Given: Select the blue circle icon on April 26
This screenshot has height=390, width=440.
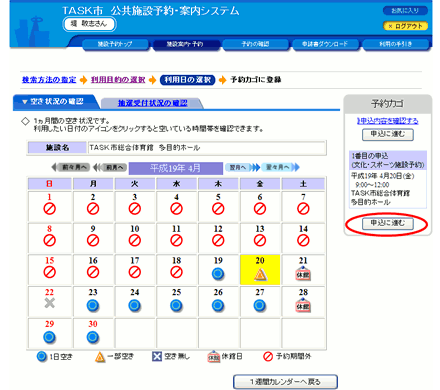Looking at the screenshot, I should click(218, 306).
